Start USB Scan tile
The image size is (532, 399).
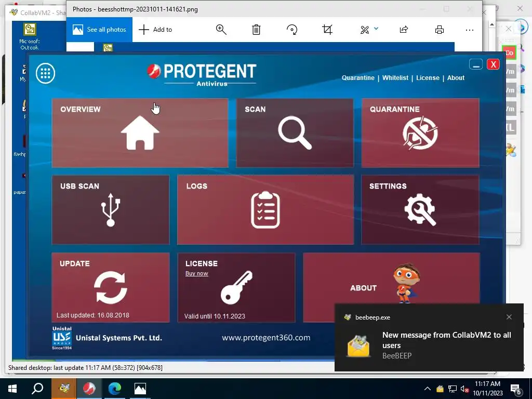point(111,209)
